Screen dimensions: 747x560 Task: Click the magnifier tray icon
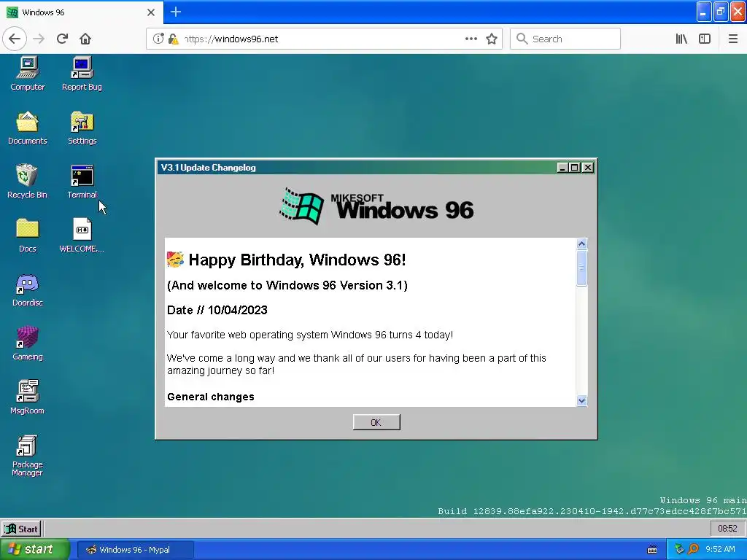[693, 549]
